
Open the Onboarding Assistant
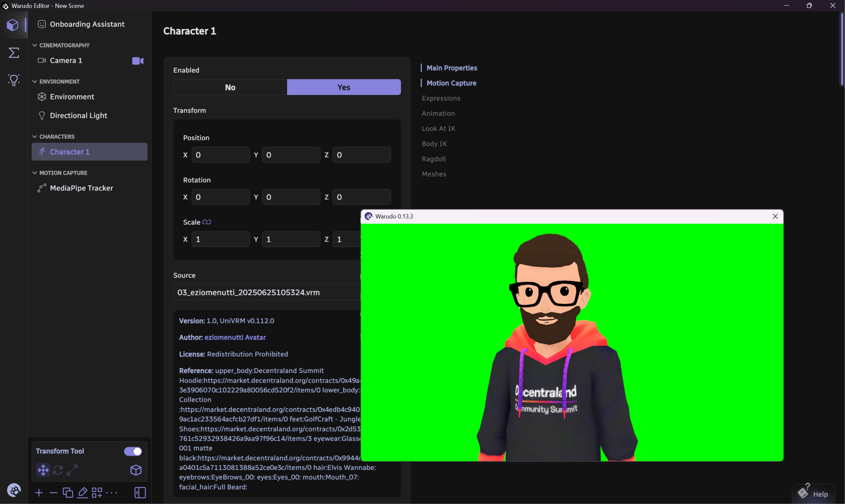(89, 24)
